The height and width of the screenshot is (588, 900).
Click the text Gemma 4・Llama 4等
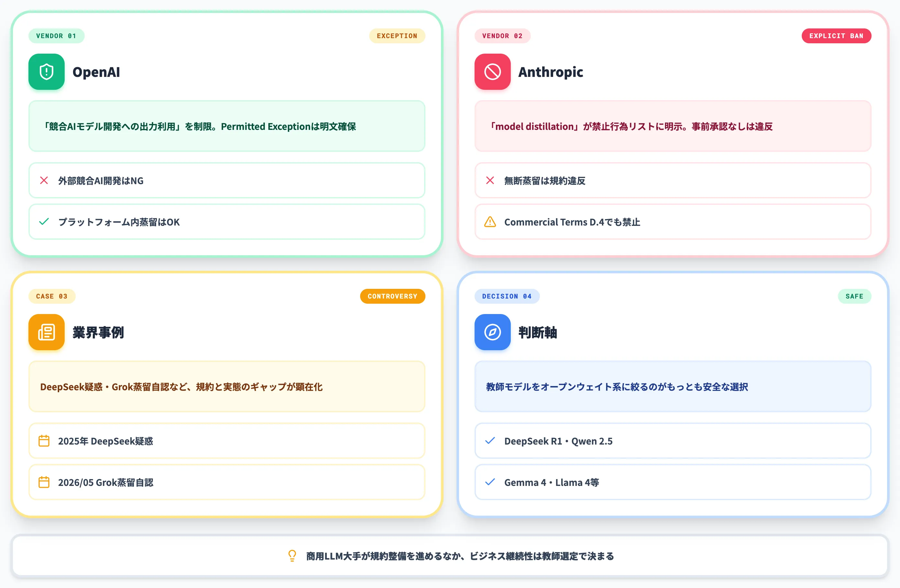(551, 482)
